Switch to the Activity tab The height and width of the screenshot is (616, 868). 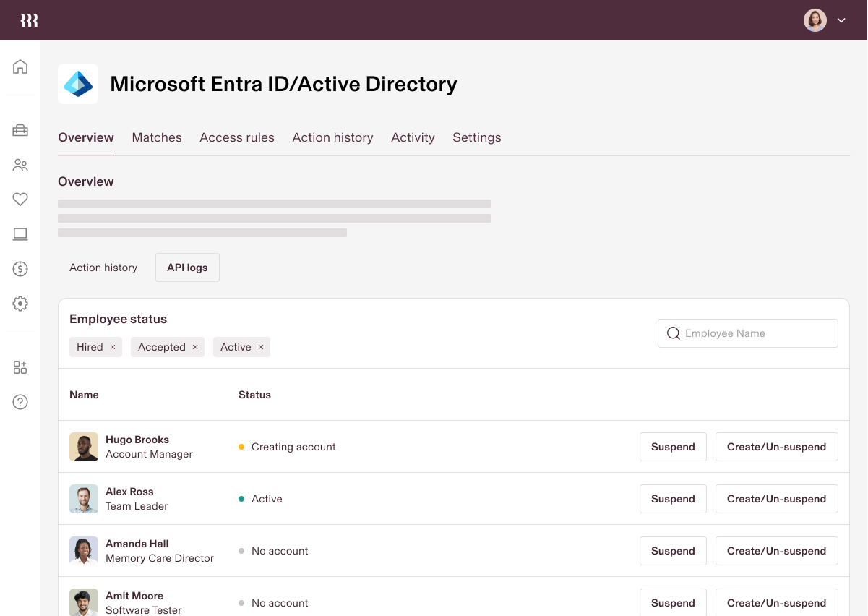click(x=413, y=137)
